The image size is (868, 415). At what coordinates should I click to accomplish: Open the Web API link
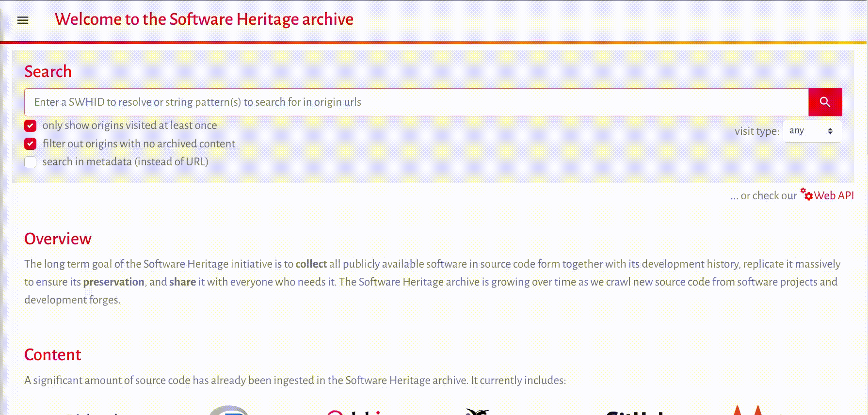point(834,196)
